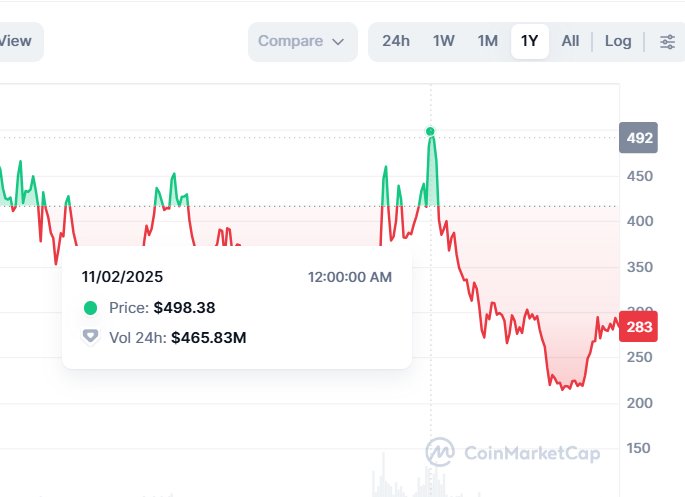Expand the Compare dropdown
Screen dimensions: 685x497
301,41
